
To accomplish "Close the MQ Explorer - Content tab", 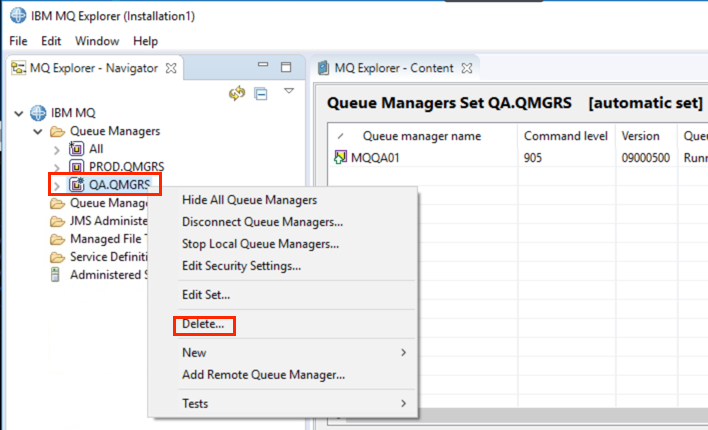I will tap(467, 68).
